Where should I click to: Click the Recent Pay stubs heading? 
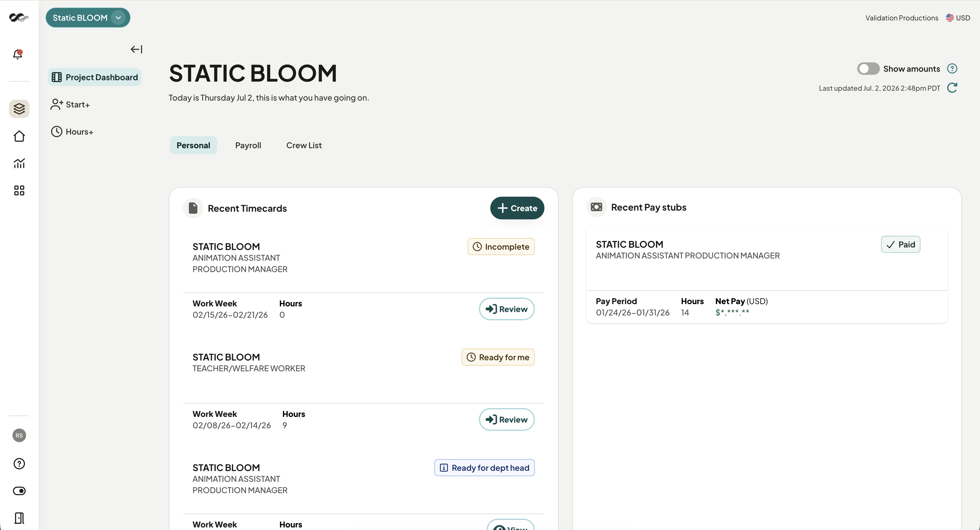649,207
